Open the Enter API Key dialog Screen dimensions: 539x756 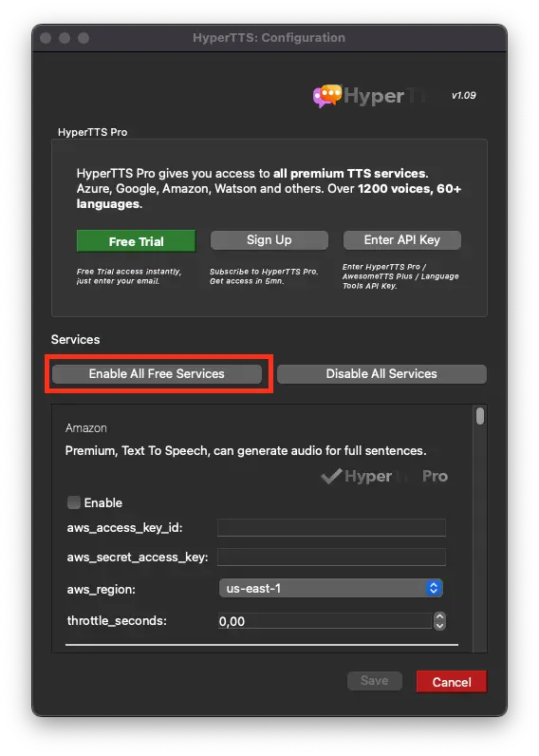coord(402,240)
